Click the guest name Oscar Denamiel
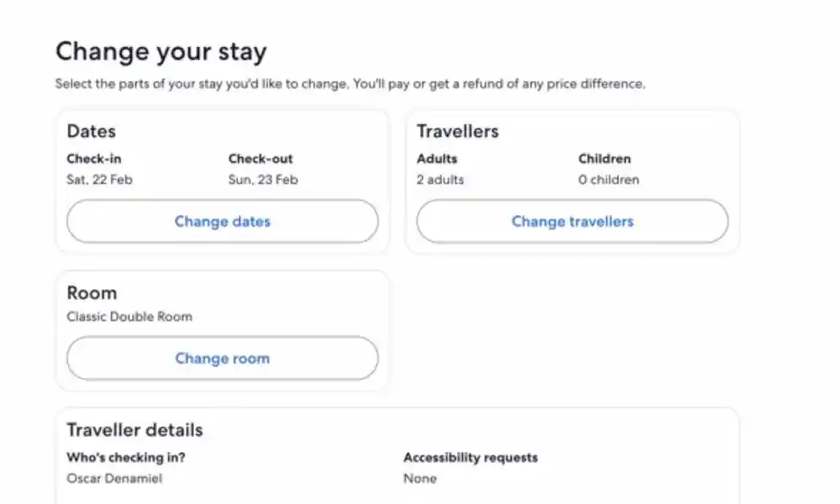 pos(114,479)
